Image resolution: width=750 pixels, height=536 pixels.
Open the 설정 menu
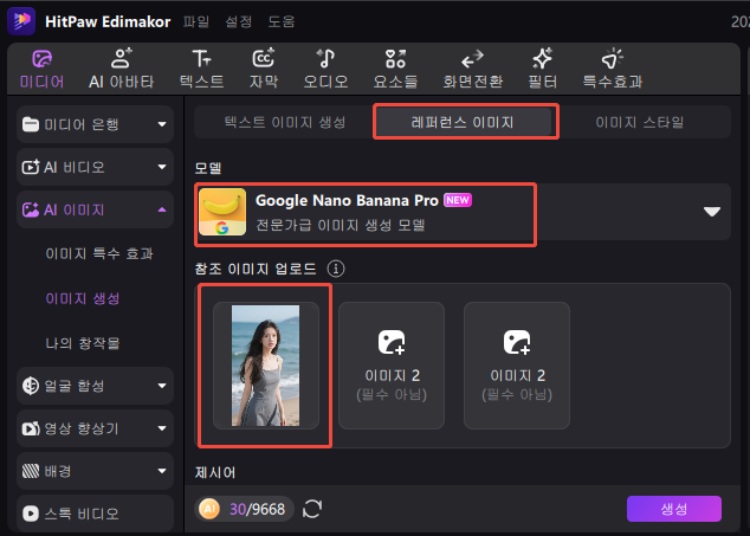(238, 22)
